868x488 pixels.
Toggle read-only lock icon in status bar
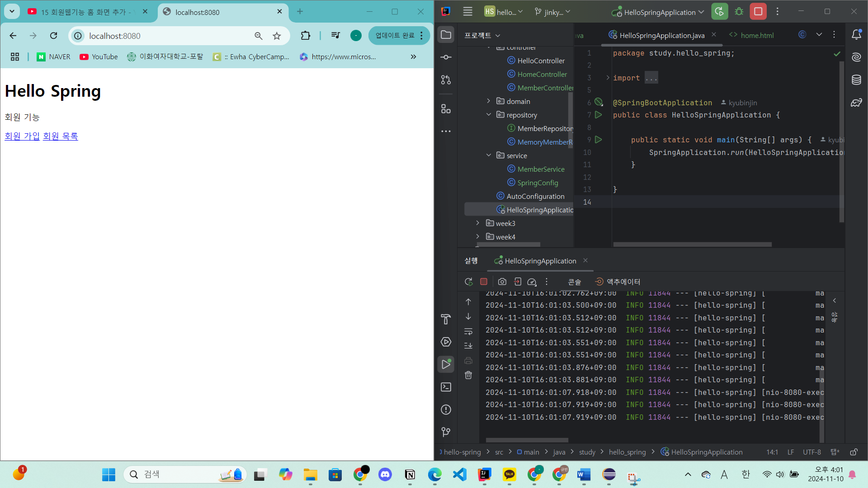pyautogui.click(x=854, y=452)
